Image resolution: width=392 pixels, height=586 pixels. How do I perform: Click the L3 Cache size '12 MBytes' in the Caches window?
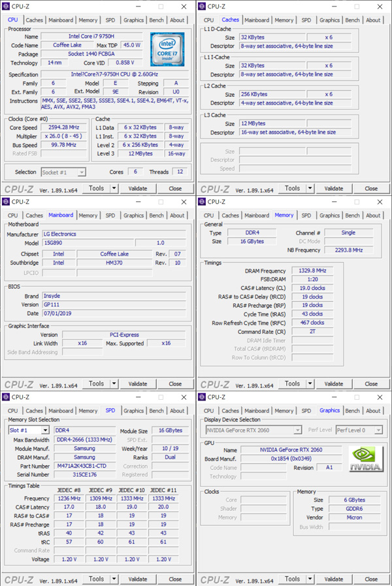(272, 123)
